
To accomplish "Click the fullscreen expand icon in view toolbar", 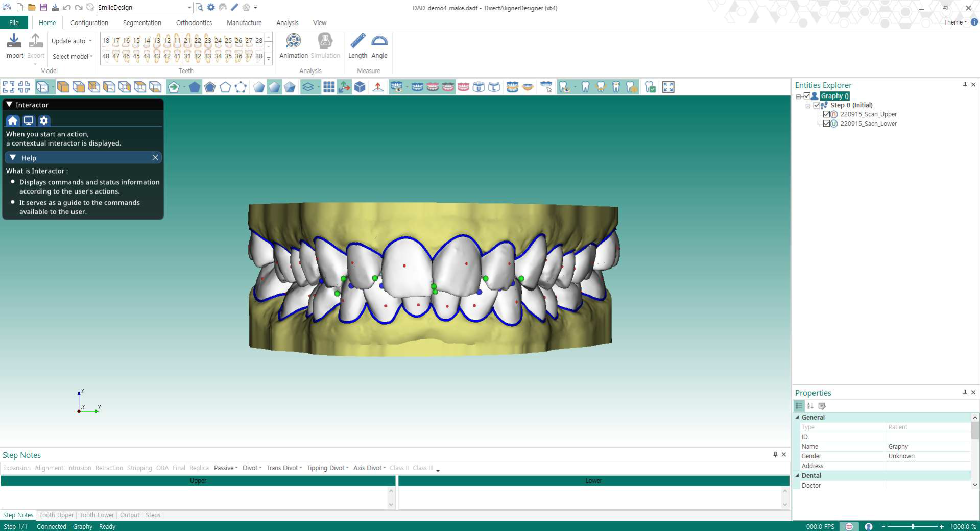I will [x=668, y=87].
